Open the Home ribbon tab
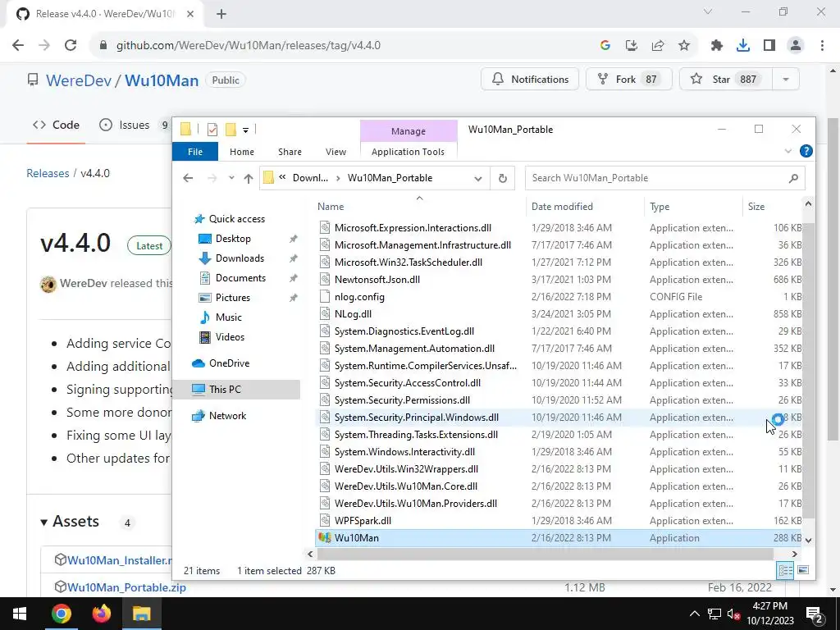 click(x=242, y=152)
